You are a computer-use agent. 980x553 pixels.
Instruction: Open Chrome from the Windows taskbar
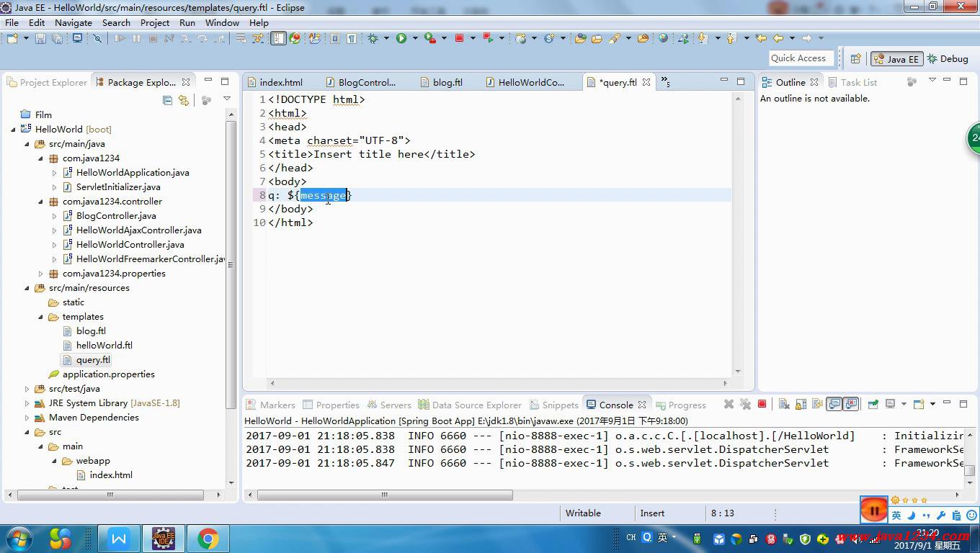pyautogui.click(x=208, y=538)
